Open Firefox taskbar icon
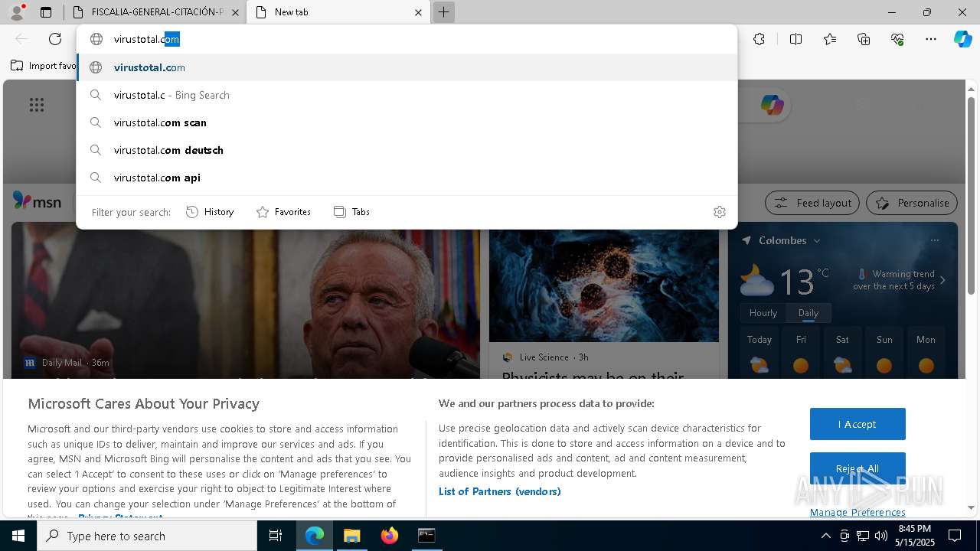Viewport: 980px width, 551px height. click(x=389, y=536)
